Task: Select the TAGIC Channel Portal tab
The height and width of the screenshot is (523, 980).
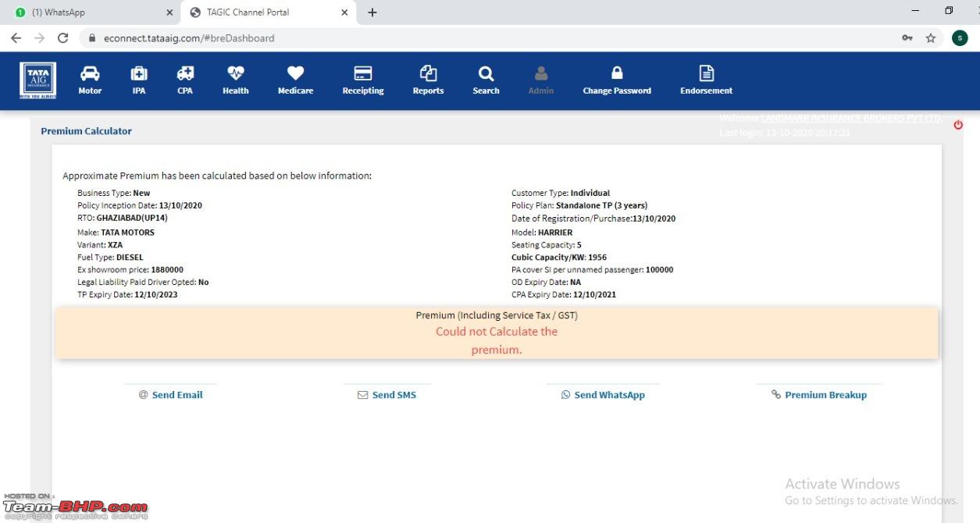Action: [270, 12]
